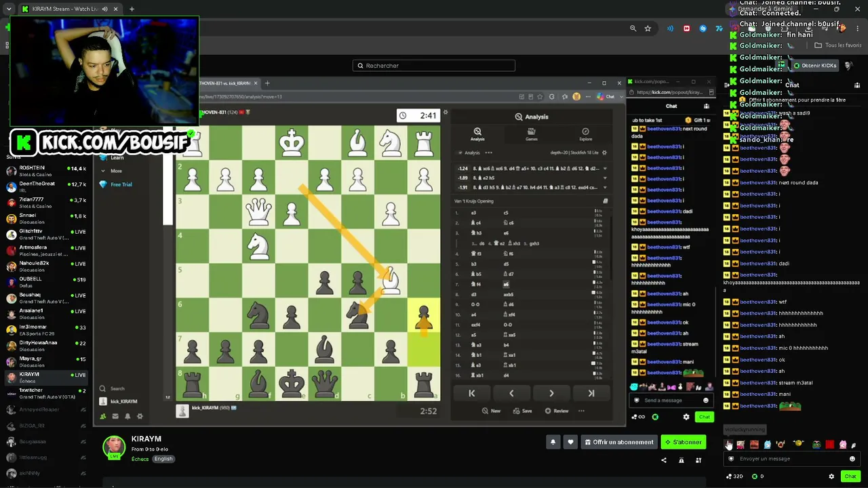868x488 pixels.
Task: Jump to last move of the game
Action: 591,393
